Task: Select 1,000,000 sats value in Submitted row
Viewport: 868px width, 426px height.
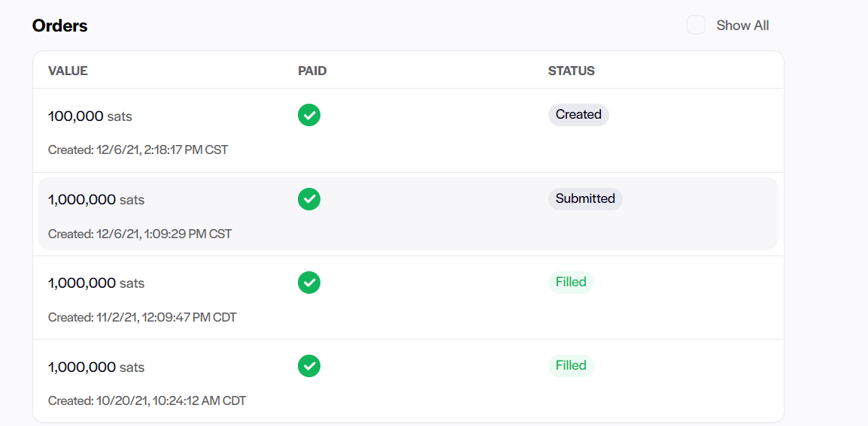Action: click(96, 200)
